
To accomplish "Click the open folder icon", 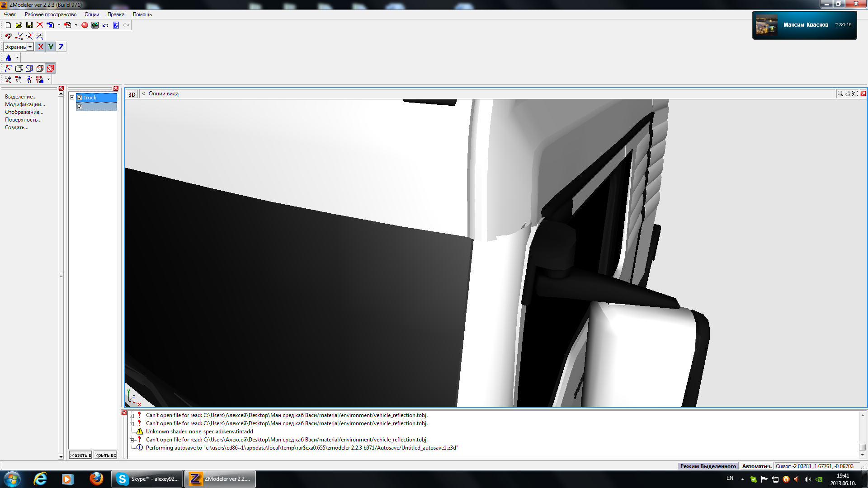I will (19, 25).
